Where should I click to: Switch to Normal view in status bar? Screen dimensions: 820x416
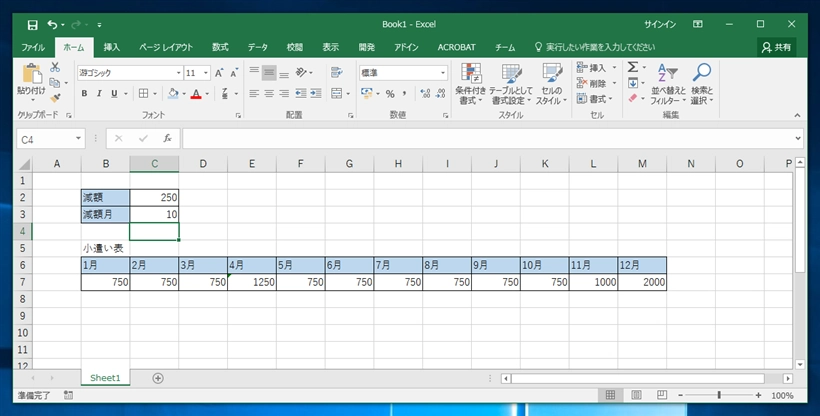[610, 396]
